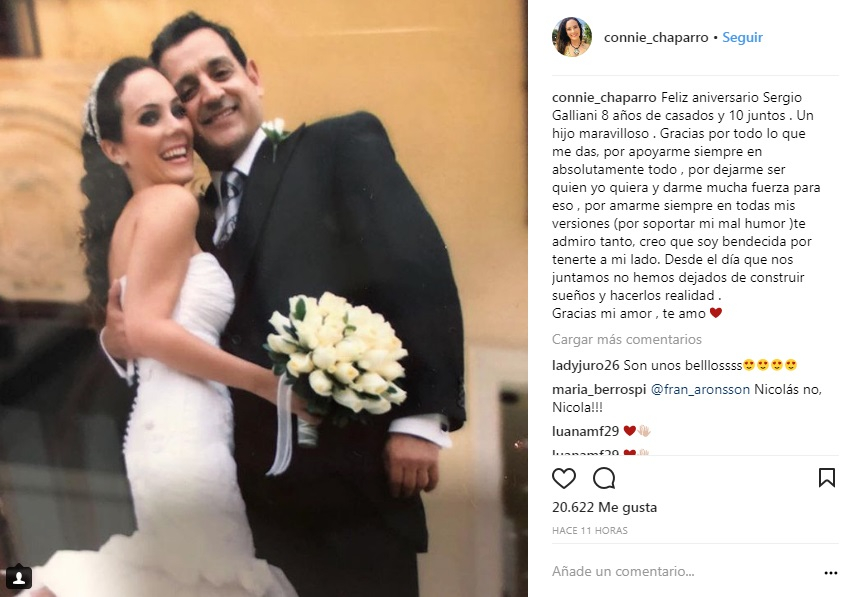Like the post with the heart icon
Screen dimensions: 841x597
(x=564, y=478)
